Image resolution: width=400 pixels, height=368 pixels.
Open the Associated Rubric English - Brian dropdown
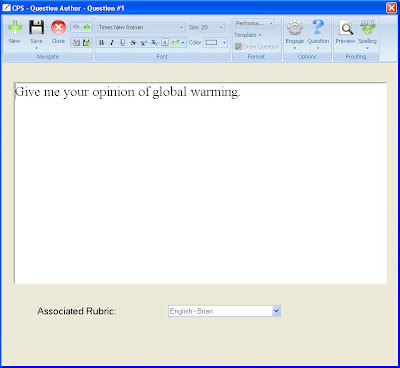tap(224, 311)
